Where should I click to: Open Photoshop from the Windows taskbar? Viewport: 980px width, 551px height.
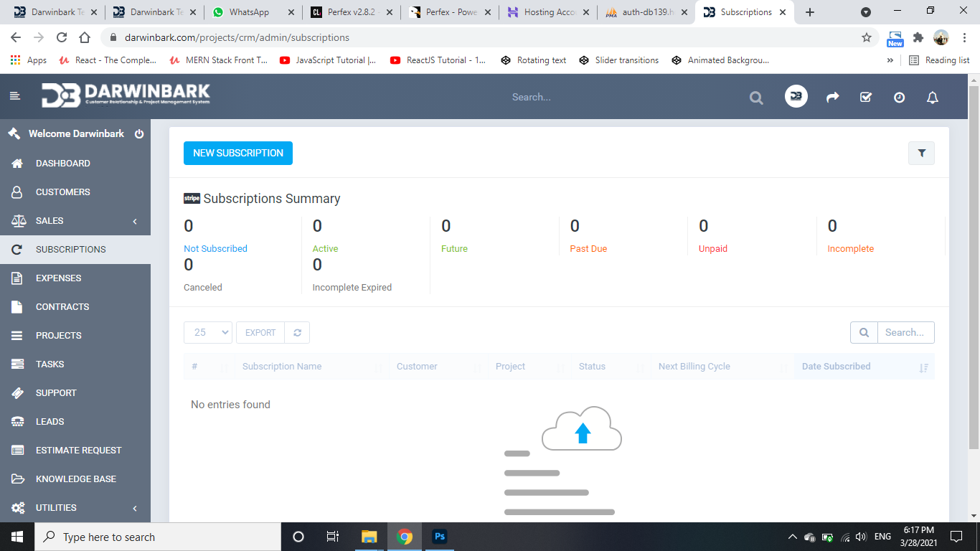click(440, 537)
